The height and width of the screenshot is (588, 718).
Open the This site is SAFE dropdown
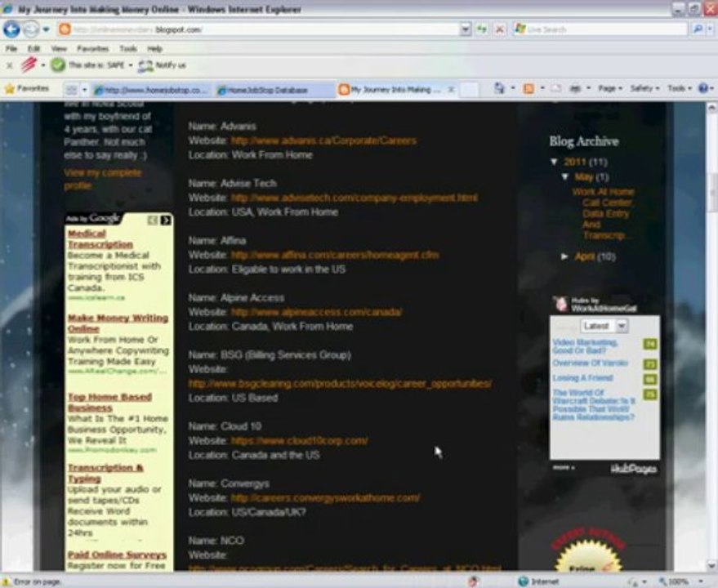(x=131, y=65)
